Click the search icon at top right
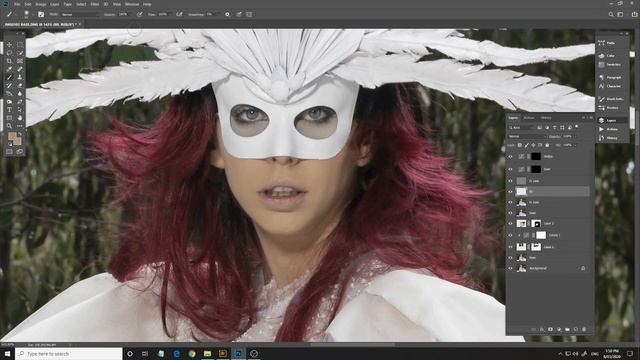This screenshot has width=640, height=360. [611, 14]
